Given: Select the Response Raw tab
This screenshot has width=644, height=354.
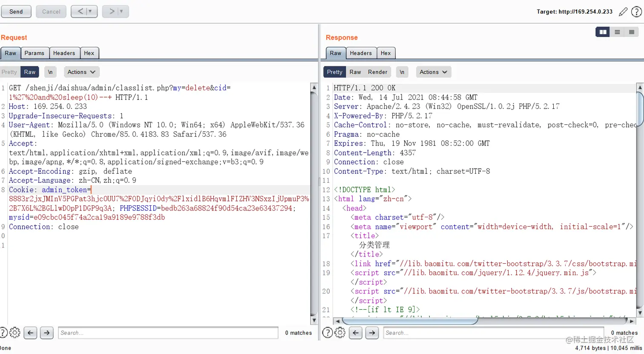Looking at the screenshot, I should click(336, 53).
